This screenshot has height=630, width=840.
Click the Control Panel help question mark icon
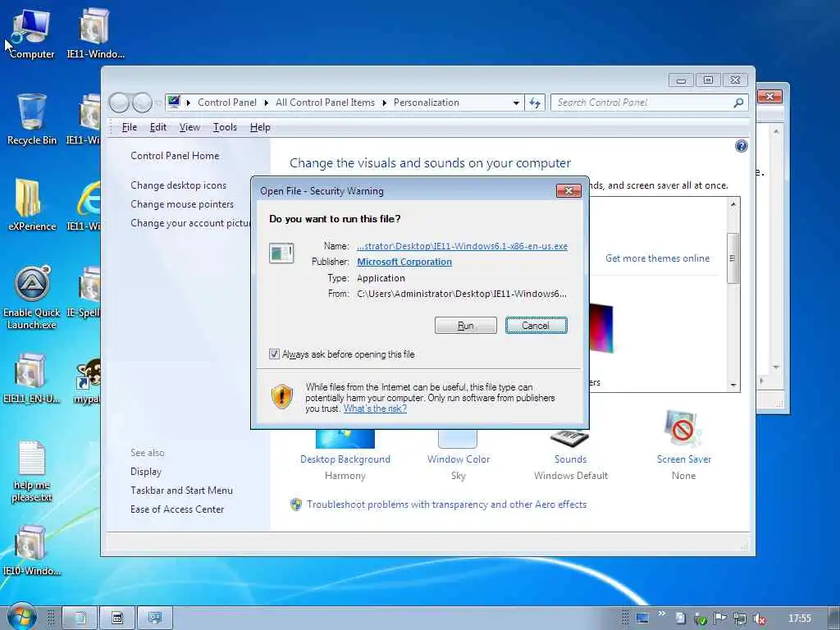coord(741,146)
